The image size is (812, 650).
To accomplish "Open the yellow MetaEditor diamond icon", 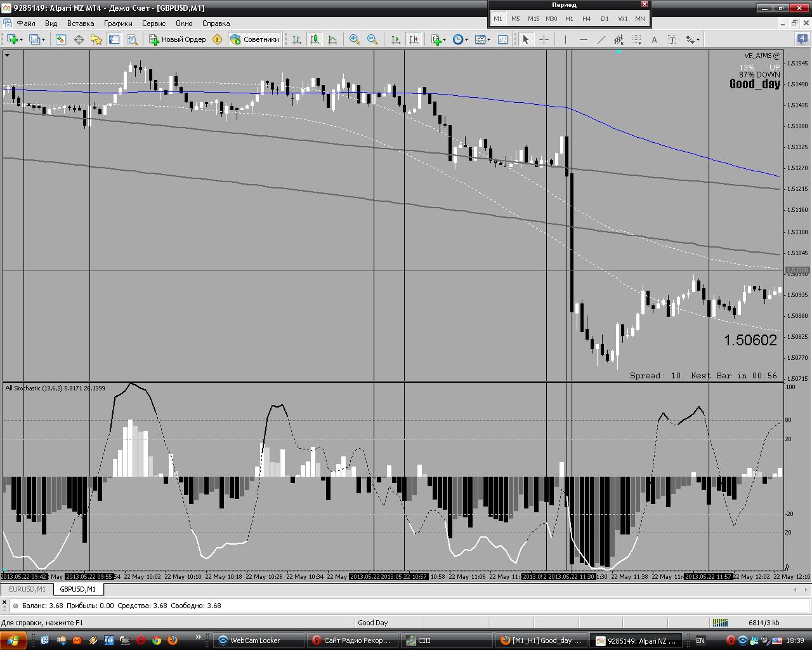I will point(218,39).
